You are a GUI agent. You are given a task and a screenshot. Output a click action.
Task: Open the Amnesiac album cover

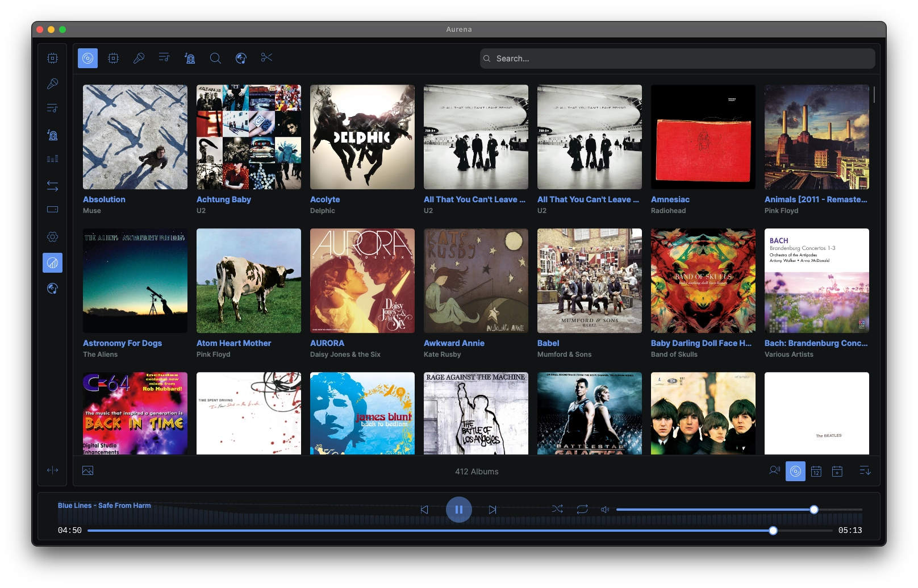tap(703, 137)
